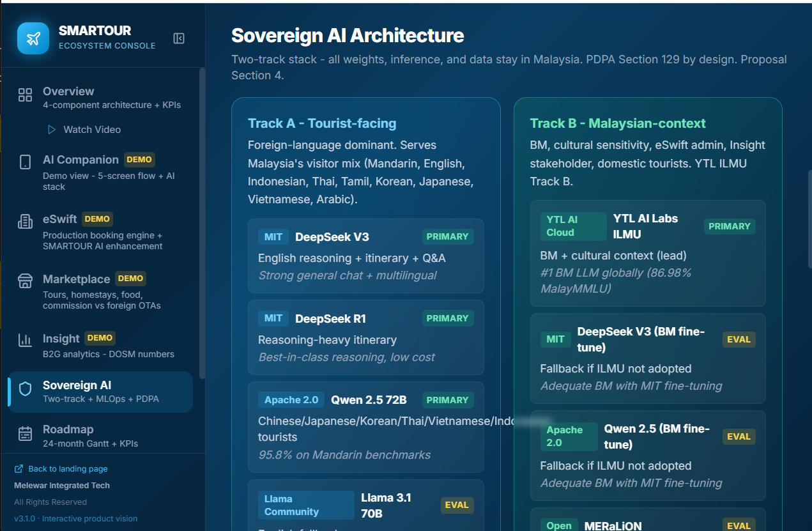Click 'Best-in-class reasoning, low cost' text
The height and width of the screenshot is (531, 812).
click(x=347, y=357)
